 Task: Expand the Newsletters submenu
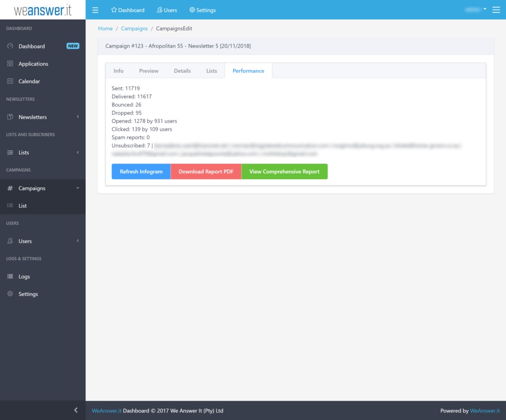(43, 117)
